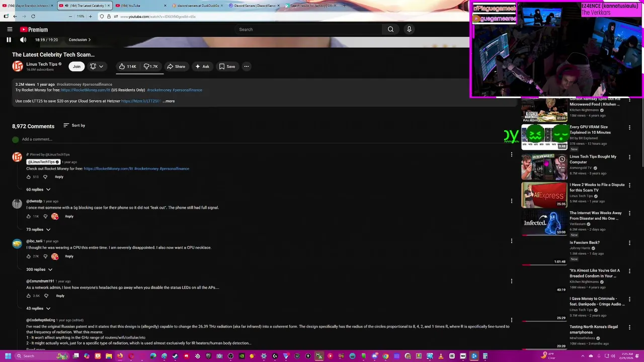This screenshot has width=644, height=362.
Task: Zoom in the page with plus button
Action: click(x=91, y=17)
